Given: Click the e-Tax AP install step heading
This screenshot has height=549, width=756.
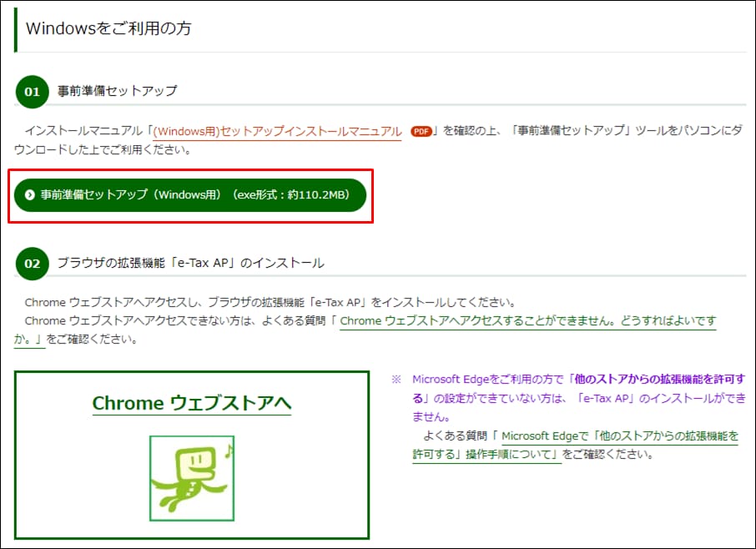Looking at the screenshot, I should point(191,263).
